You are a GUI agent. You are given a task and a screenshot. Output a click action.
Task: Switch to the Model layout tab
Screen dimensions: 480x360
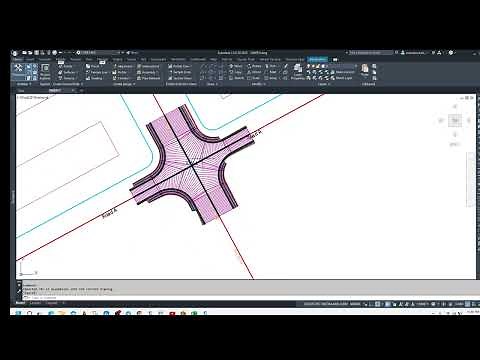point(20,303)
